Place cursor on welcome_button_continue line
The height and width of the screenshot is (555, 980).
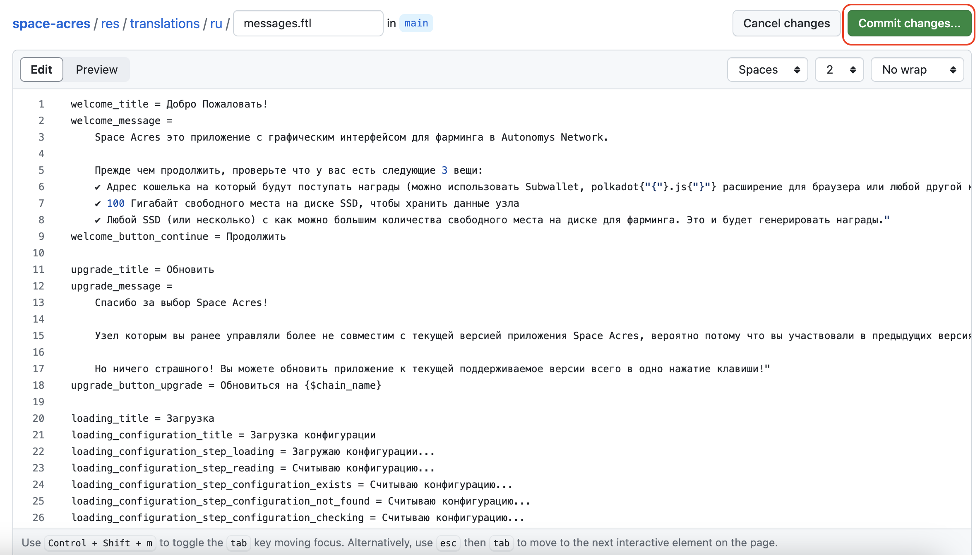(178, 237)
